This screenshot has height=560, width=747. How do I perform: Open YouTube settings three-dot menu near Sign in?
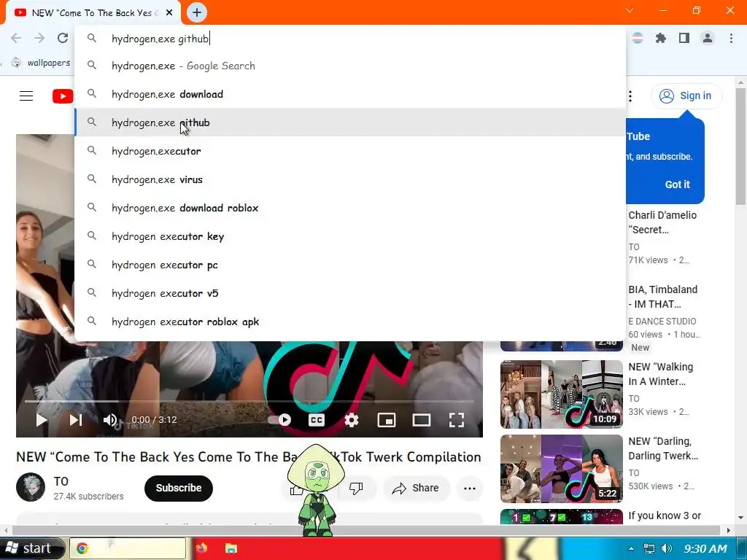(630, 96)
